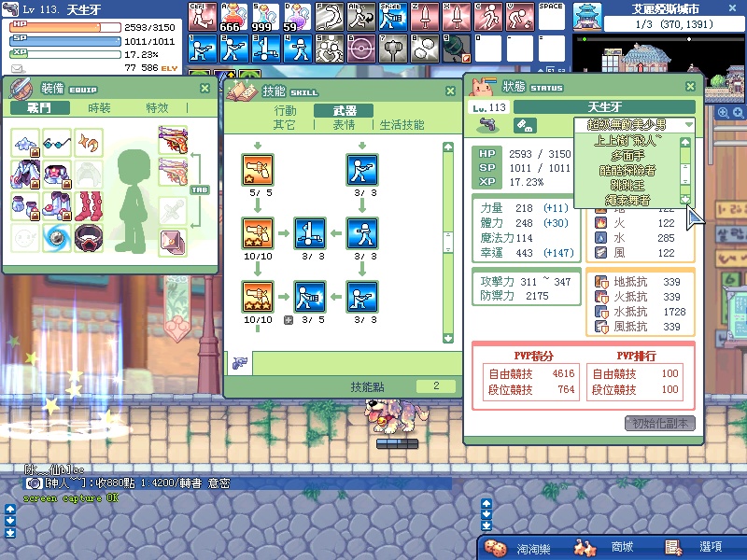Click the red potion hotkey showing 666
The height and width of the screenshot is (560, 747).
(x=233, y=17)
